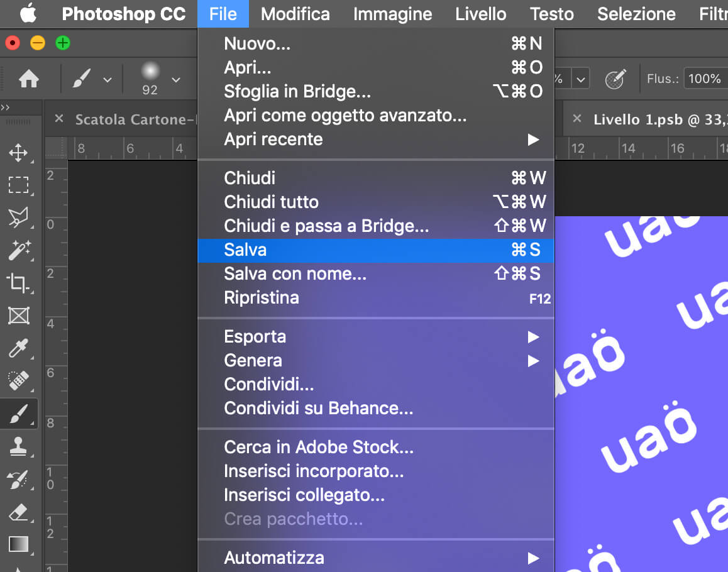Select the Move tool
The width and height of the screenshot is (728, 572).
coord(18,153)
